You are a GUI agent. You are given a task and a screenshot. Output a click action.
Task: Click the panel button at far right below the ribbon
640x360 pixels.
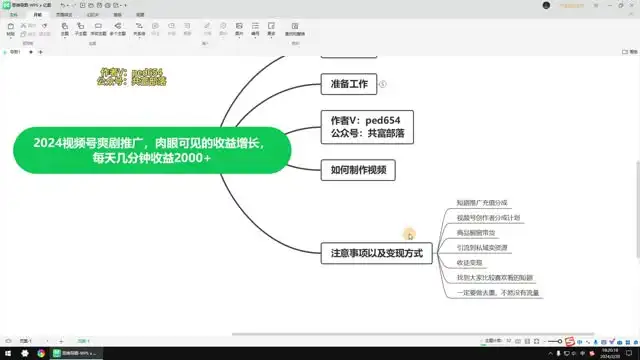pos(630,52)
